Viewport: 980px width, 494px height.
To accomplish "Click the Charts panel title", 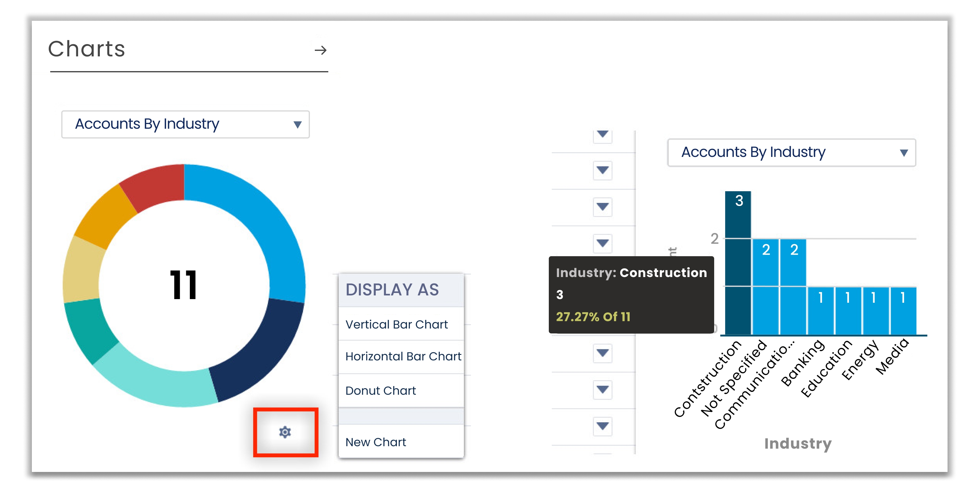I will 87,49.
